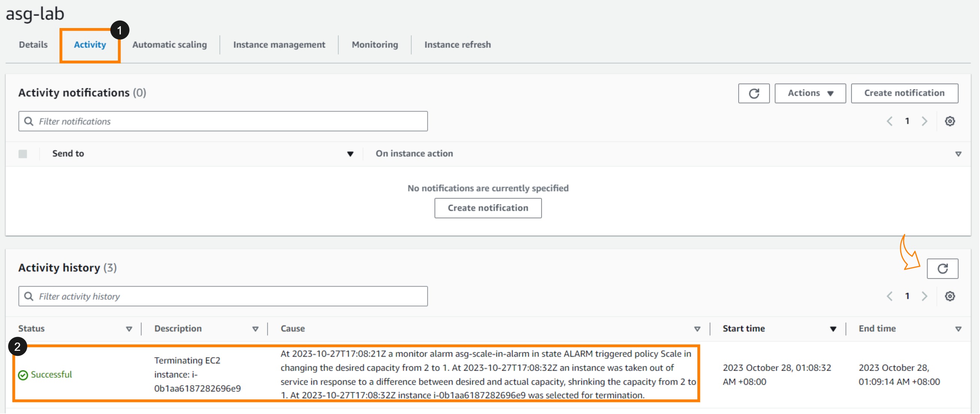Image resolution: width=980 pixels, height=414 pixels.
Task: Go to next activity history page
Action: (x=924, y=296)
